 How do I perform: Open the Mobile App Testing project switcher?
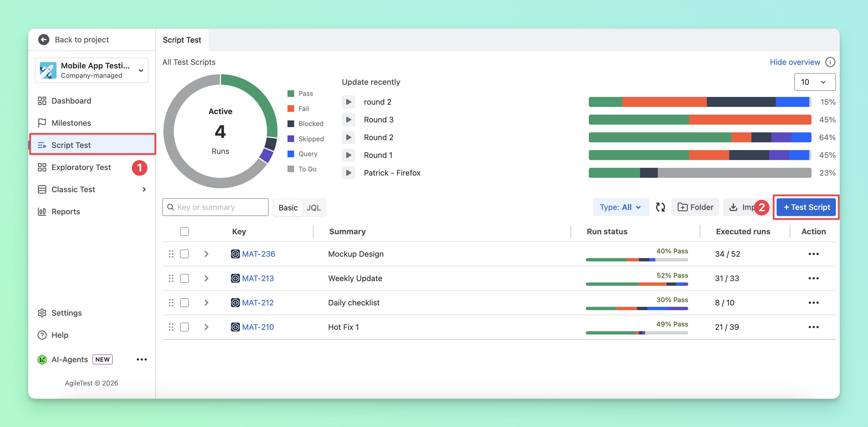pyautogui.click(x=92, y=70)
